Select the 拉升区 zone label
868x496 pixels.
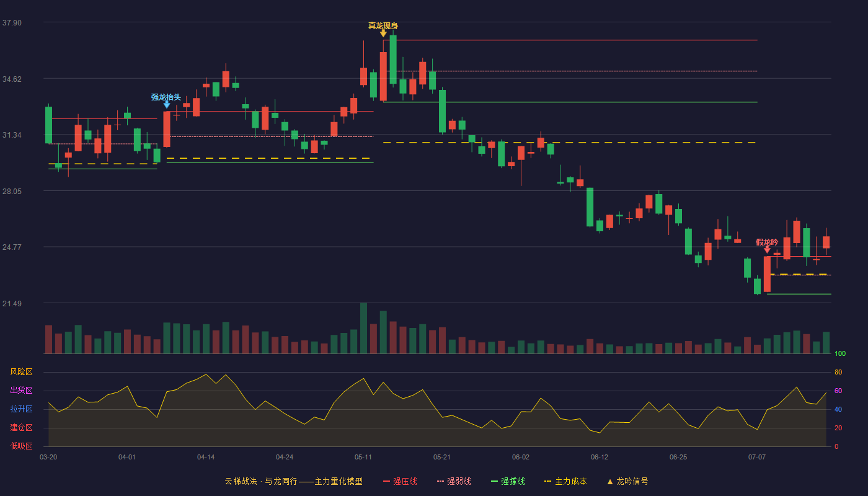pyautogui.click(x=21, y=409)
